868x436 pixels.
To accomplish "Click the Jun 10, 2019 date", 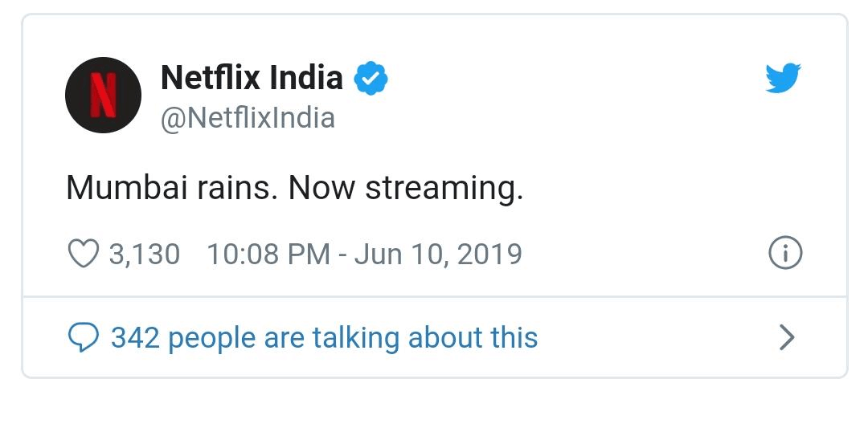I will pos(439,255).
